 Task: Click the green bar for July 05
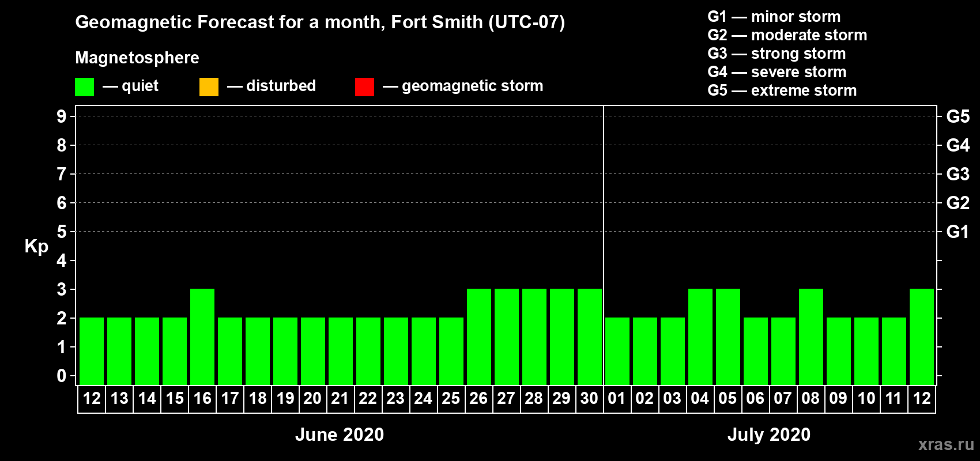pyautogui.click(x=728, y=337)
